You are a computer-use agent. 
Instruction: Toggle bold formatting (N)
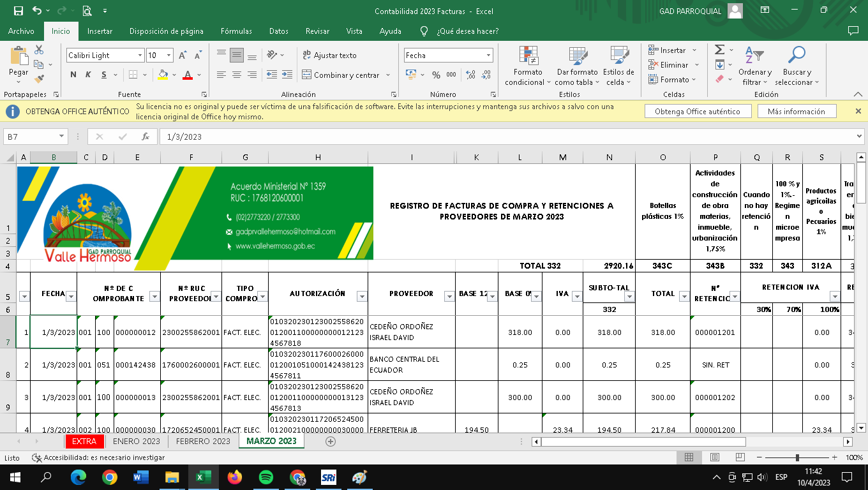click(x=73, y=75)
